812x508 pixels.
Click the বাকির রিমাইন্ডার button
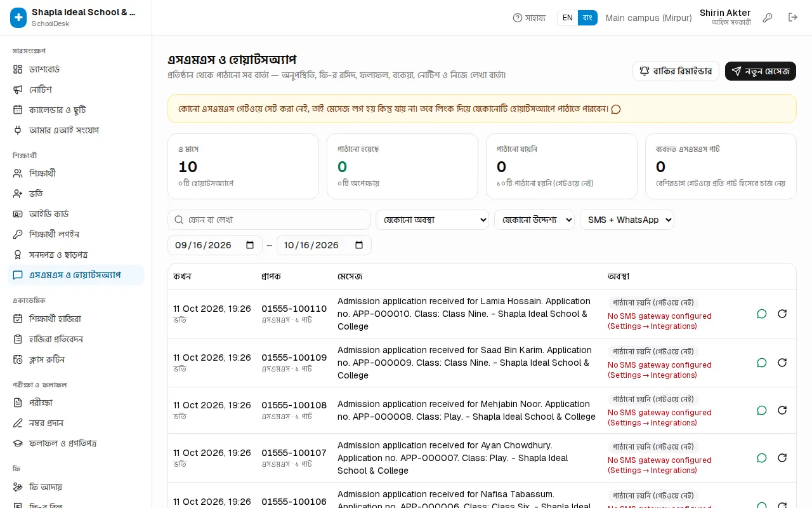pos(676,71)
